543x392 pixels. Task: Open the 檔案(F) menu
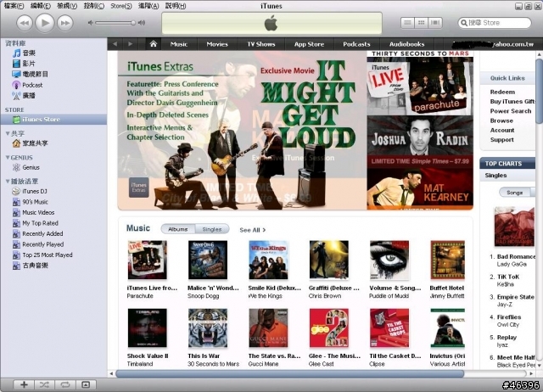[x=14, y=6]
